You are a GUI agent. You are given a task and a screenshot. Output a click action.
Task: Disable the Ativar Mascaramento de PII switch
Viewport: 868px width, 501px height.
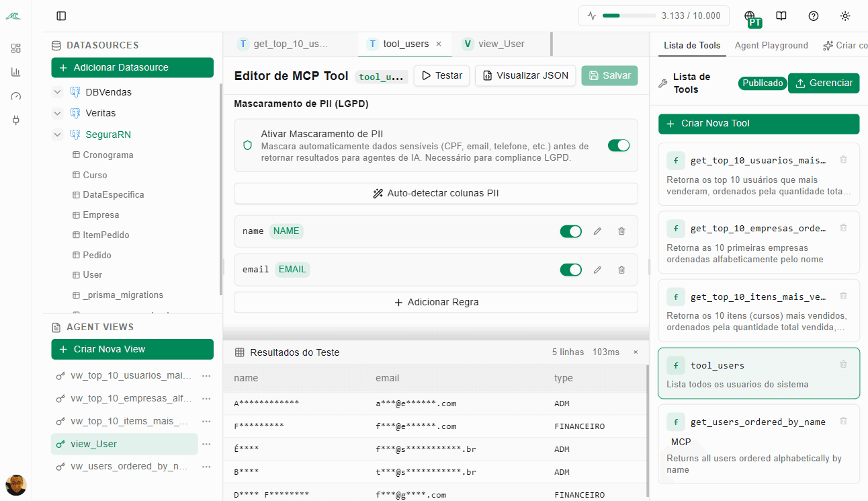(x=618, y=145)
